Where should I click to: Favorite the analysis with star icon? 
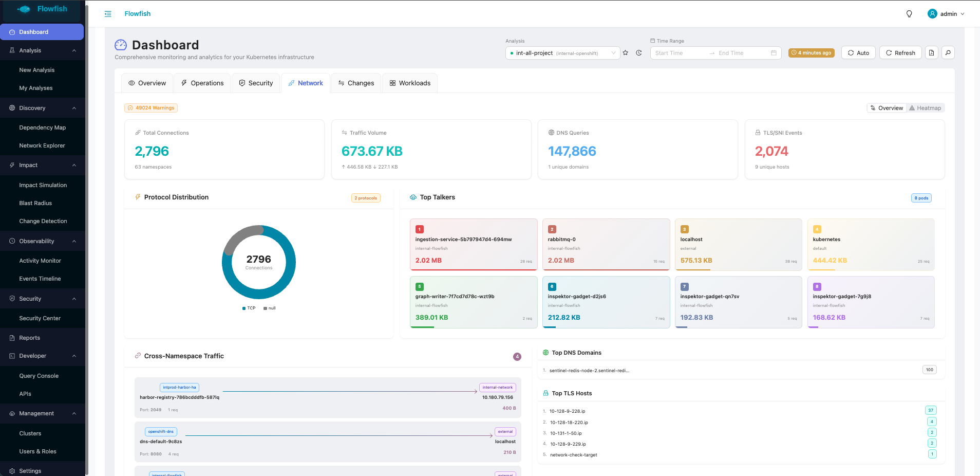click(x=626, y=53)
